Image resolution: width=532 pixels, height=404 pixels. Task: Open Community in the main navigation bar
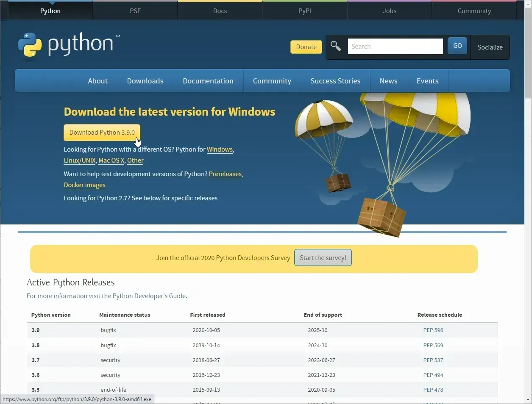pyautogui.click(x=272, y=81)
